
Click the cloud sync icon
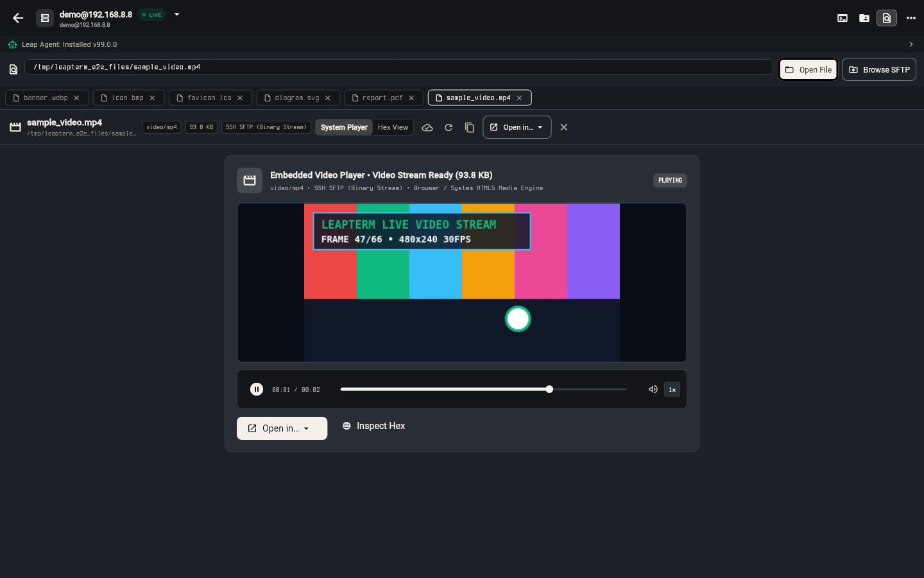427,127
